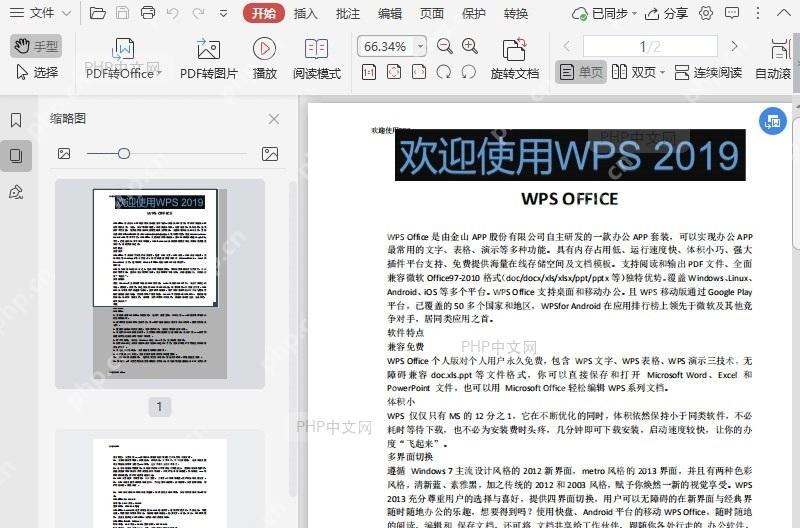800x528 pixels.
Task: Switch to the 批注 tab
Action: [347, 14]
